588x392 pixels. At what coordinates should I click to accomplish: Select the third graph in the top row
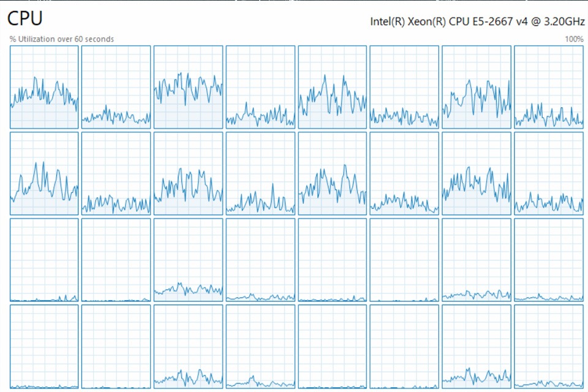(187, 86)
